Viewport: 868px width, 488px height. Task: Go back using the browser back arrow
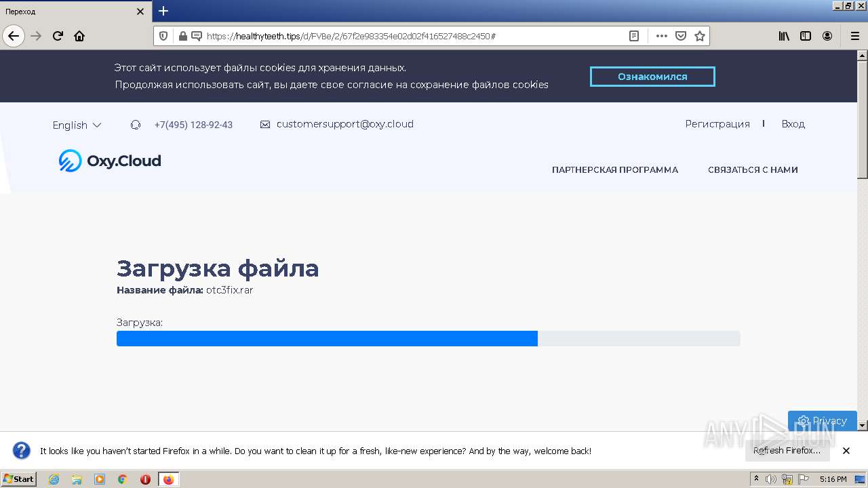[14, 36]
